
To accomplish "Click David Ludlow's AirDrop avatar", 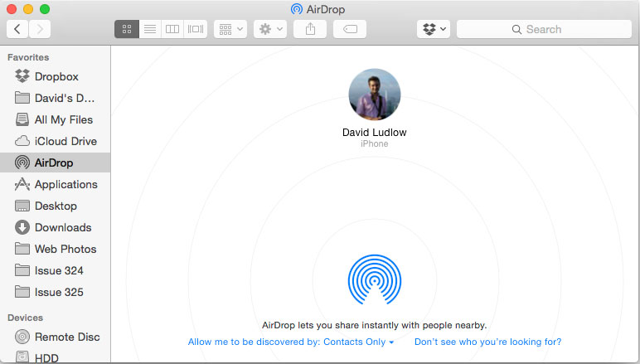I will click(374, 95).
